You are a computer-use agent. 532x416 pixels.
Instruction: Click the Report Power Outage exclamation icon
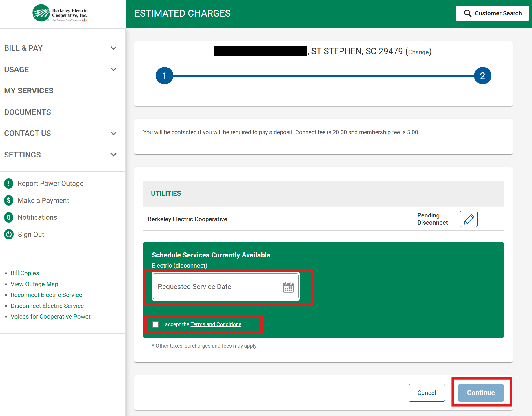9,184
